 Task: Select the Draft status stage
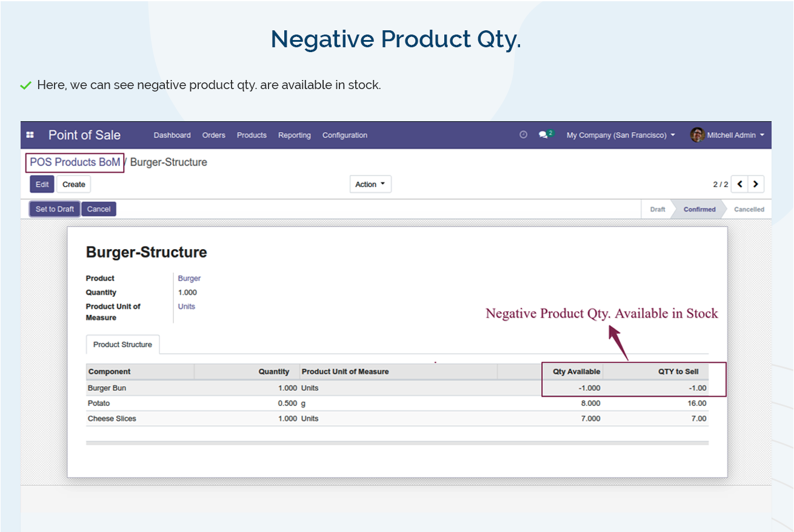coord(658,209)
